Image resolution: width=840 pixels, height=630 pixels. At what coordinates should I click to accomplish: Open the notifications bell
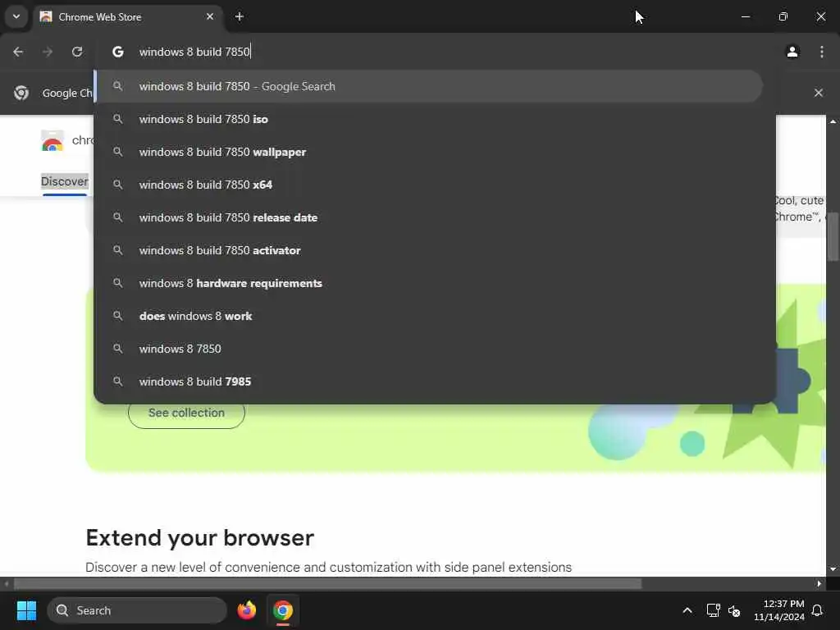pos(818,610)
